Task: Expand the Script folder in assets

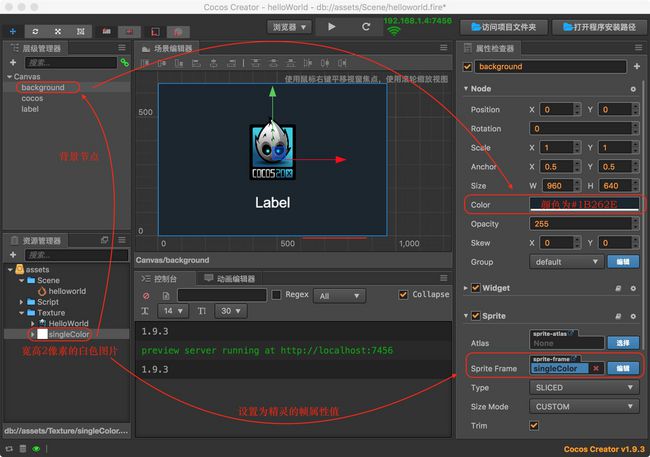Action: [x=21, y=302]
